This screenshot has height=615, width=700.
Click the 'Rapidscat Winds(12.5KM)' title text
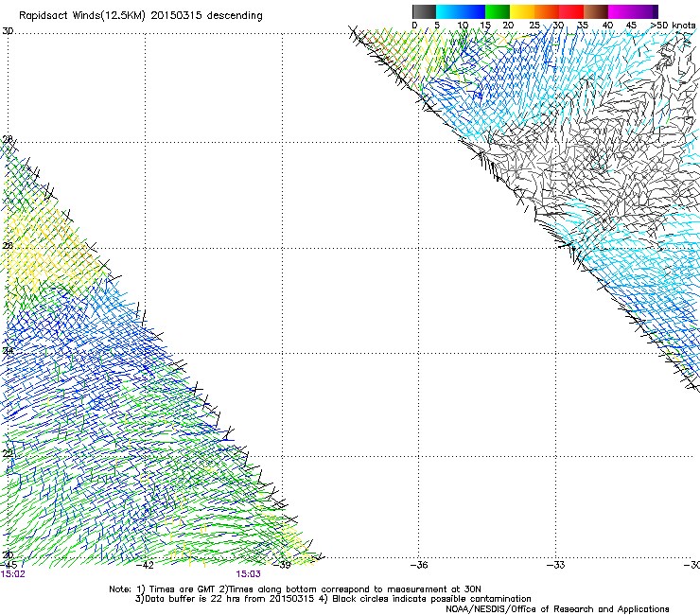coord(82,16)
